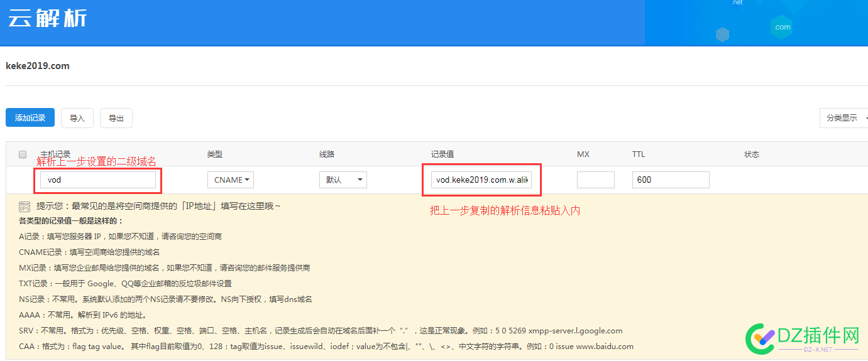Click the SRV format hint line
868x361 pixels.
coord(321,331)
